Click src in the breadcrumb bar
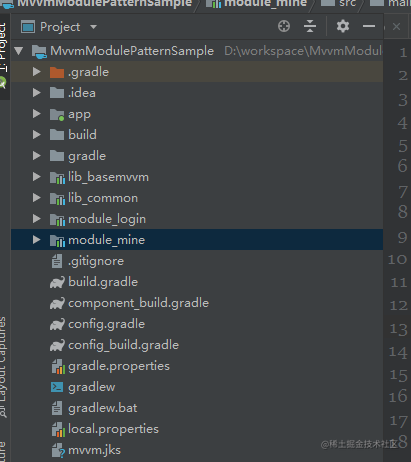This screenshot has height=462, width=411. point(348,3)
